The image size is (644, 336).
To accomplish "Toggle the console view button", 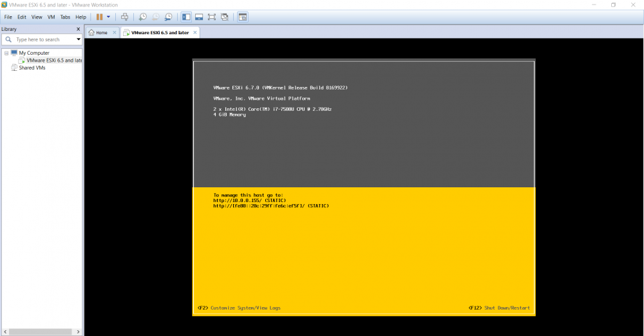I will 243,17.
